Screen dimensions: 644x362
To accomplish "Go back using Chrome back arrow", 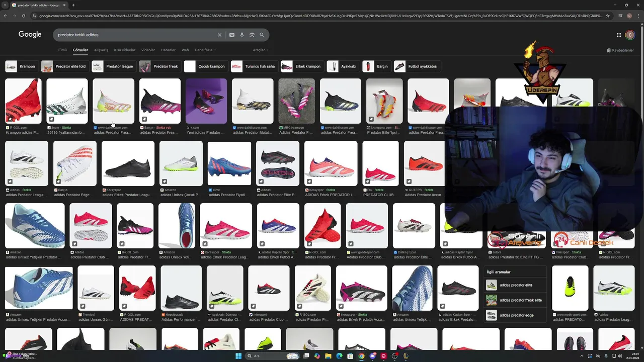I will 6,16.
